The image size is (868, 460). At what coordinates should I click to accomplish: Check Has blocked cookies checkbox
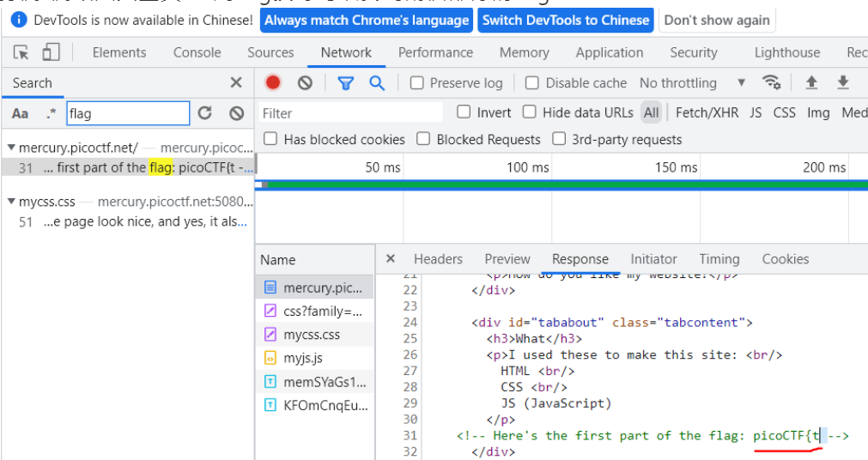click(270, 139)
